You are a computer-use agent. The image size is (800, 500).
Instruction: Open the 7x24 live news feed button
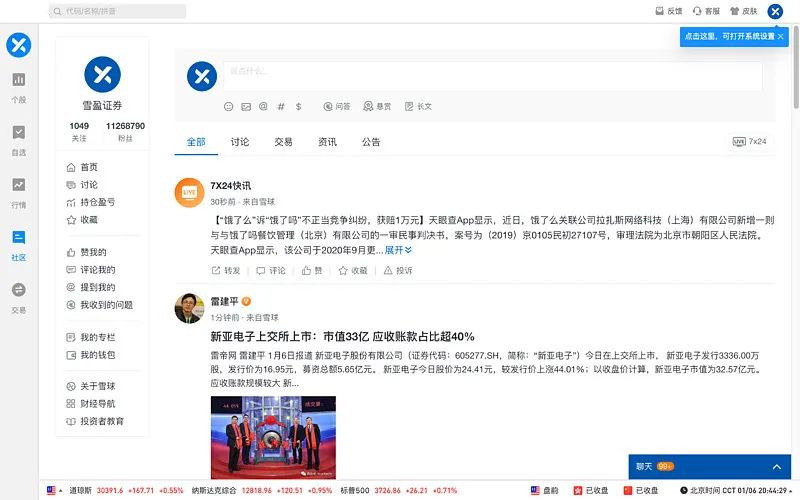(x=749, y=141)
